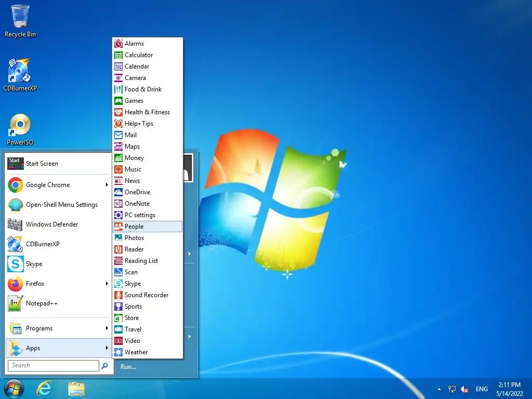Choose Travel from the Apps submenu
This screenshot has width=532, height=399.
pos(148,329)
